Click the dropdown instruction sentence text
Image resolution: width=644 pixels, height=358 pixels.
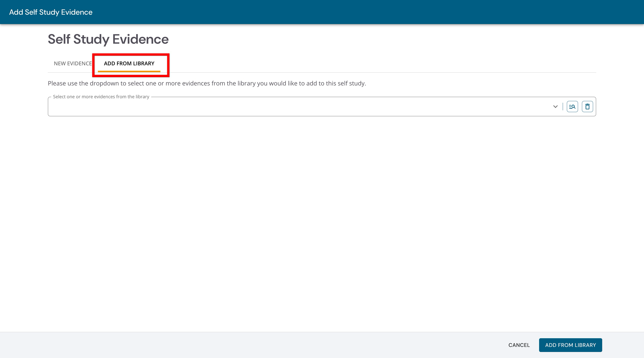pos(207,83)
